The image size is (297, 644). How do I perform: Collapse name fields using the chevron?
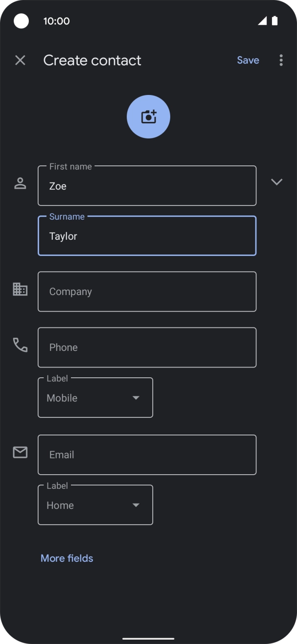277,182
